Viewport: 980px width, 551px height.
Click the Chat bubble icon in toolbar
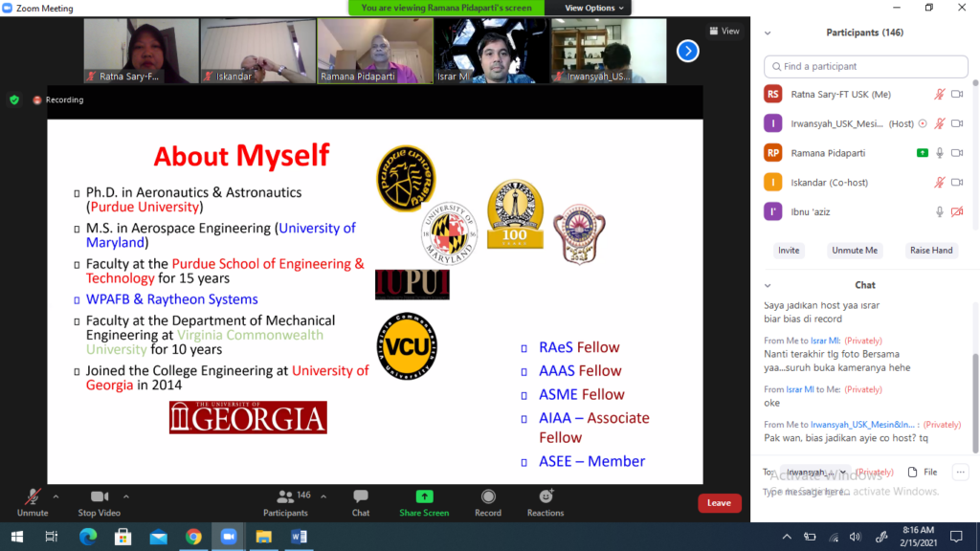[361, 497]
